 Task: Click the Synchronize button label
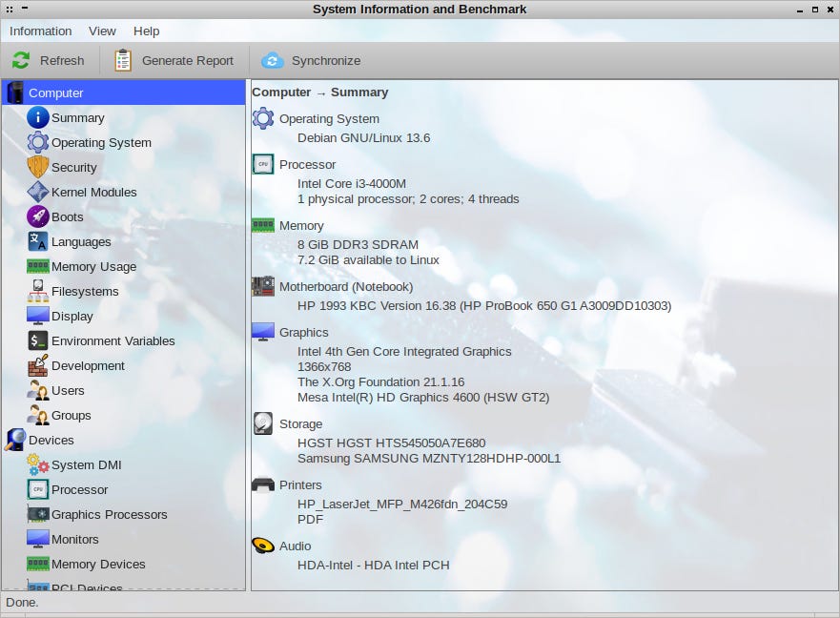326,61
